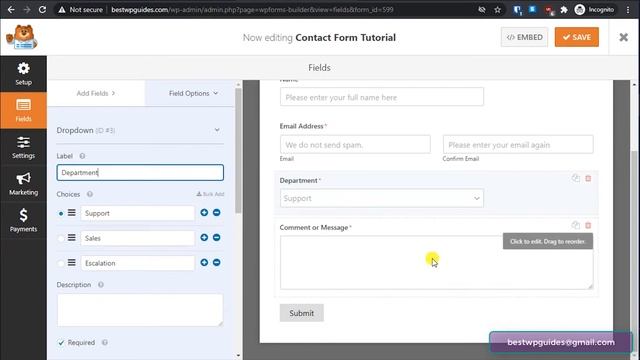This screenshot has height=360, width=640.
Task: Click the help icon next to Required
Action: 105,342
